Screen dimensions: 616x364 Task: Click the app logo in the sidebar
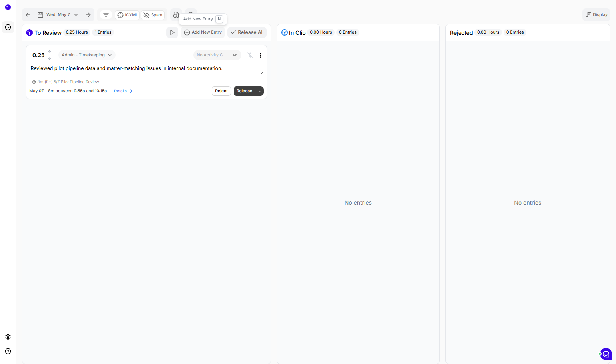(x=8, y=7)
